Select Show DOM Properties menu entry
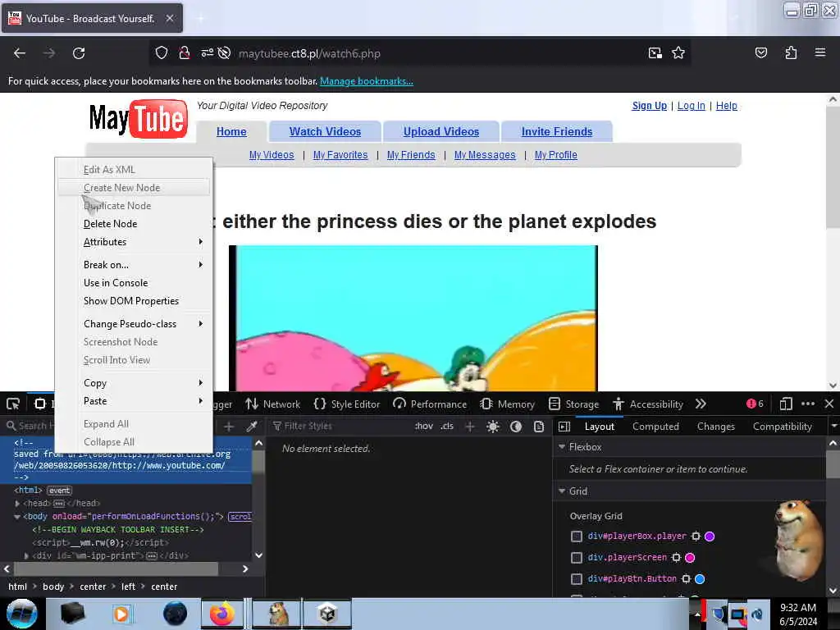The image size is (840, 630). coord(134,301)
